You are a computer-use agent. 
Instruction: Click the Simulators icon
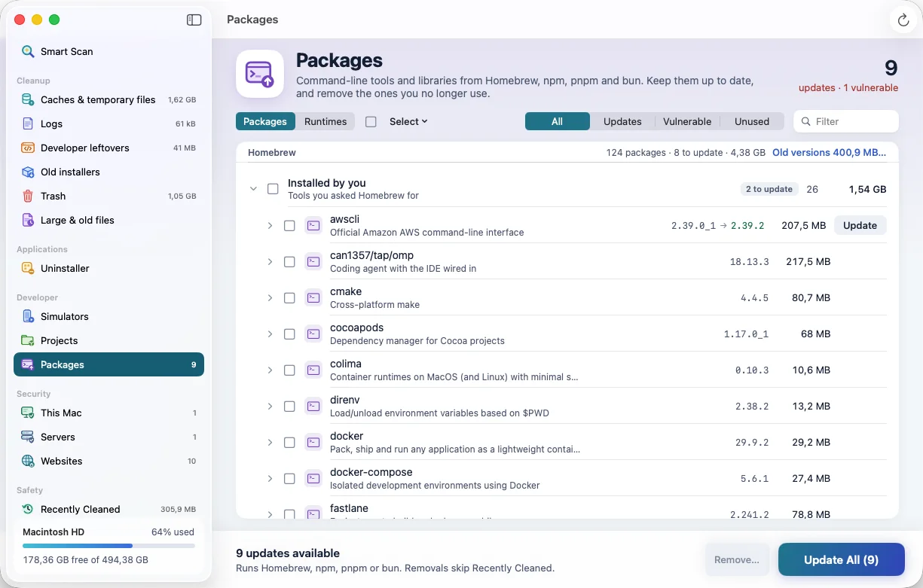28,316
